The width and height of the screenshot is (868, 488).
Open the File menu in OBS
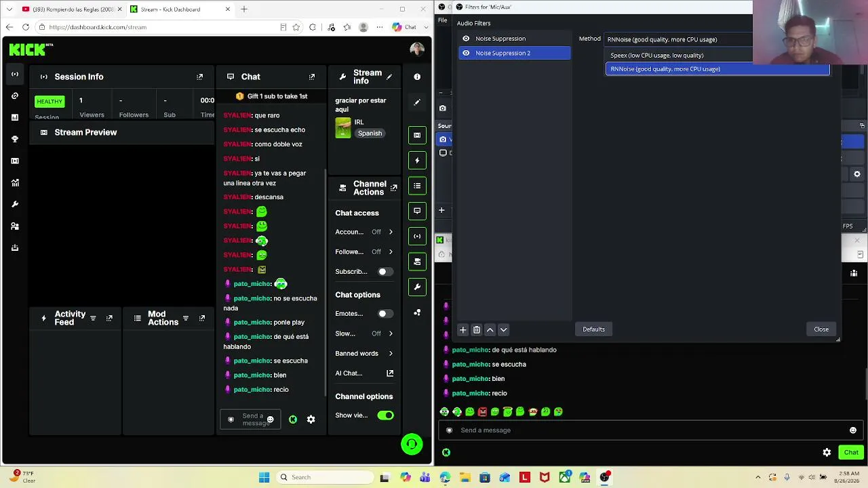[442, 20]
